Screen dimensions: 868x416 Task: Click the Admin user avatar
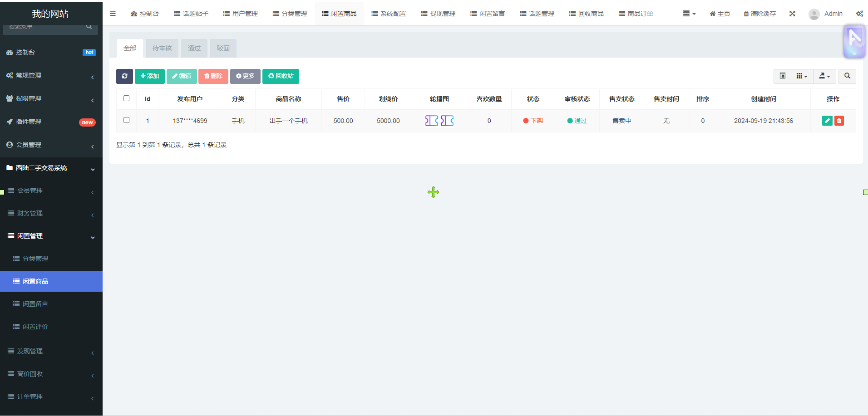click(814, 14)
